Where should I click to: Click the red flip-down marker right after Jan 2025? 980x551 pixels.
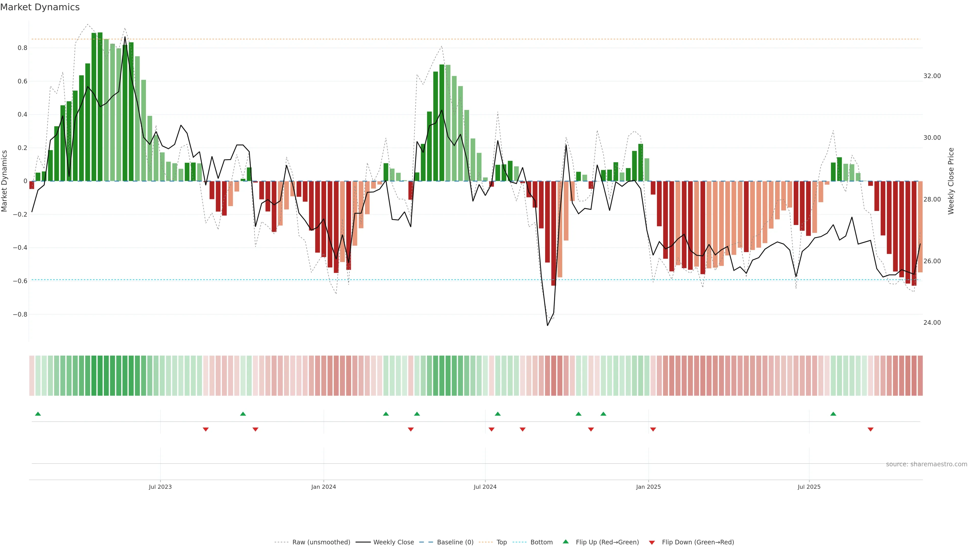[x=653, y=429]
